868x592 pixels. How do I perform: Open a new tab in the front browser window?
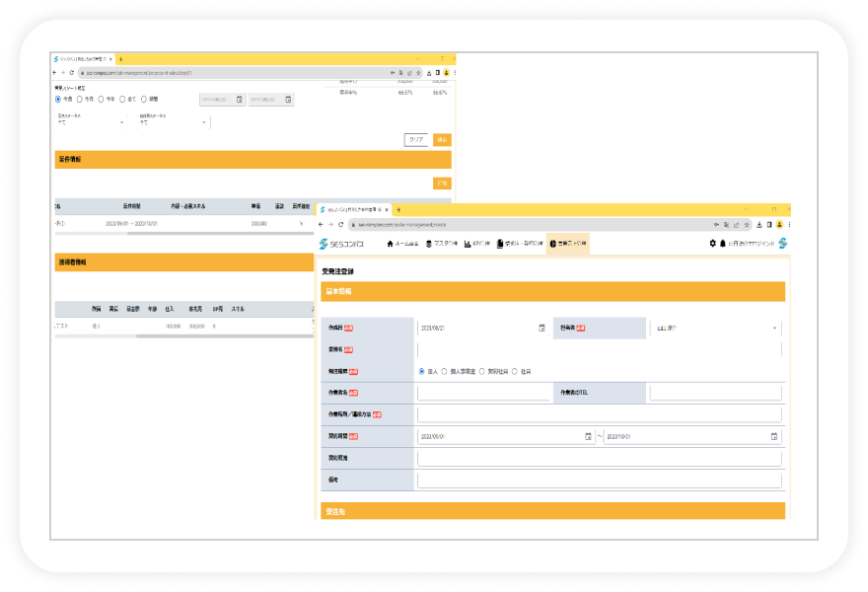click(x=398, y=210)
